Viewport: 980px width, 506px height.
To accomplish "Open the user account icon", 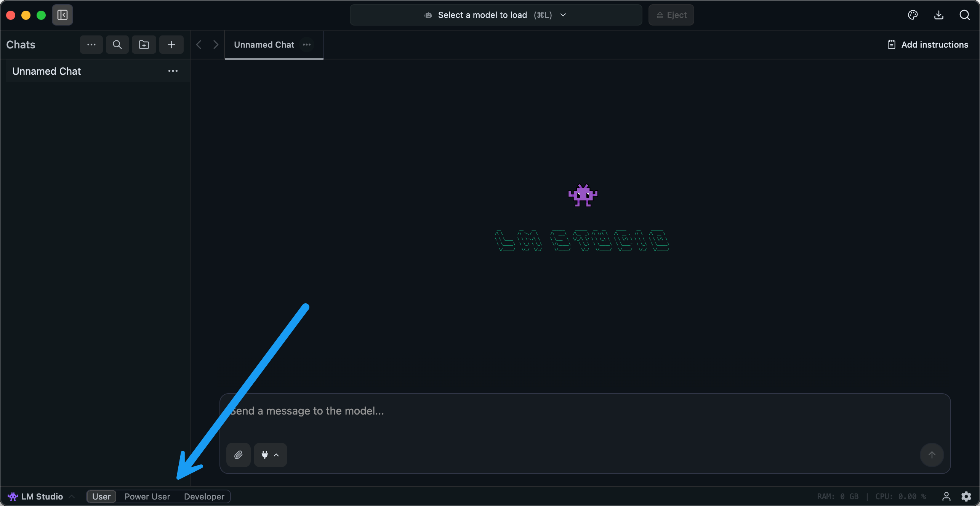I will (x=946, y=496).
